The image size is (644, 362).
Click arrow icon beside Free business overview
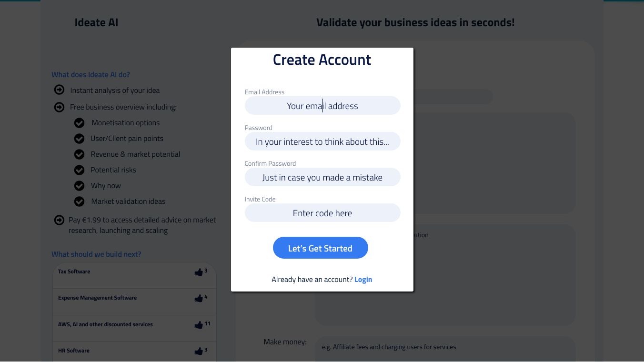pos(59,107)
